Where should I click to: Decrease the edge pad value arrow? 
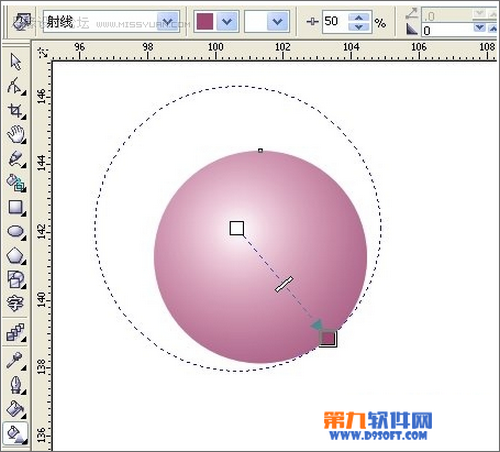point(480,28)
